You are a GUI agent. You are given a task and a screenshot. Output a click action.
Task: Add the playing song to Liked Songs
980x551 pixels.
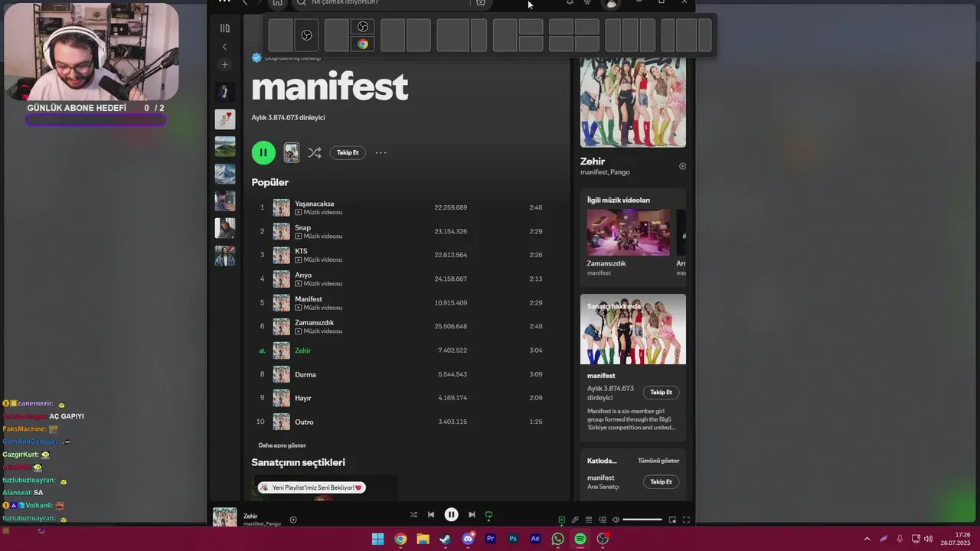tap(292, 520)
